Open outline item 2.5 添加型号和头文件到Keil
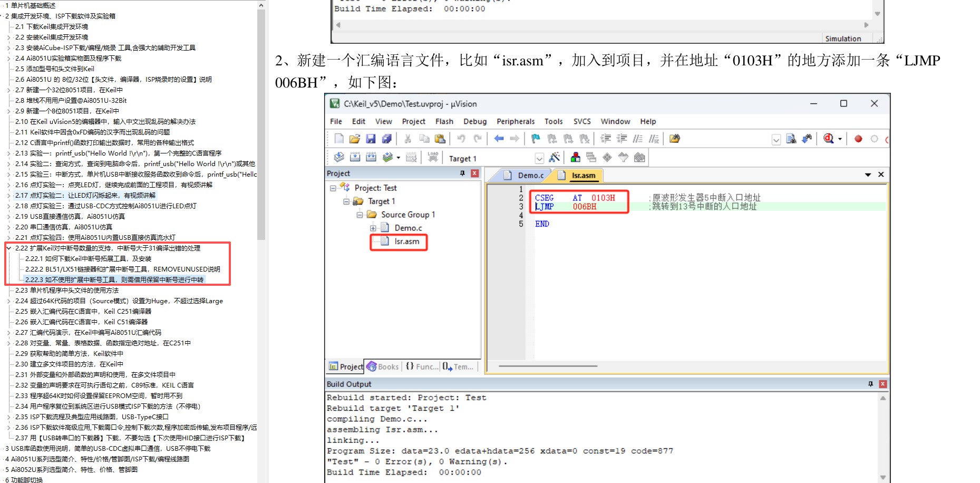 55,69
